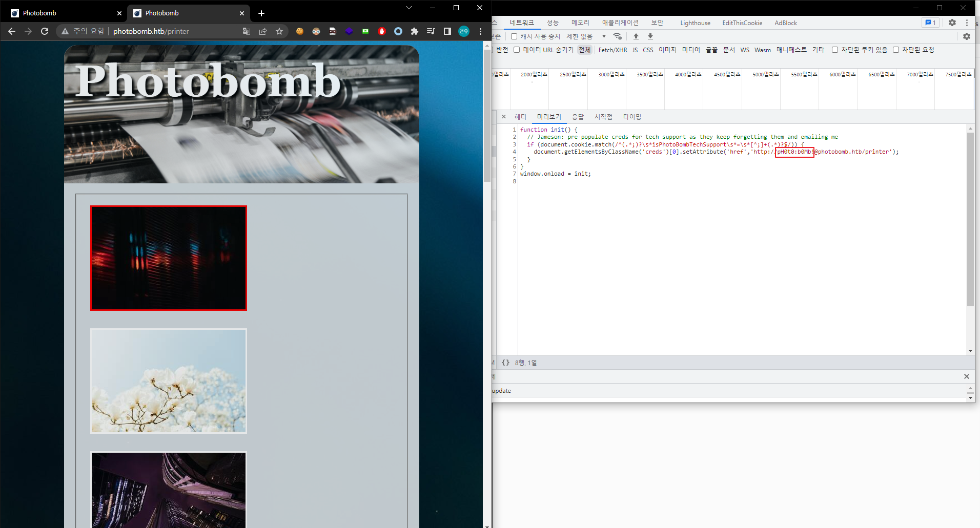
Task: Open the teal profile avatar
Action: pos(464,31)
